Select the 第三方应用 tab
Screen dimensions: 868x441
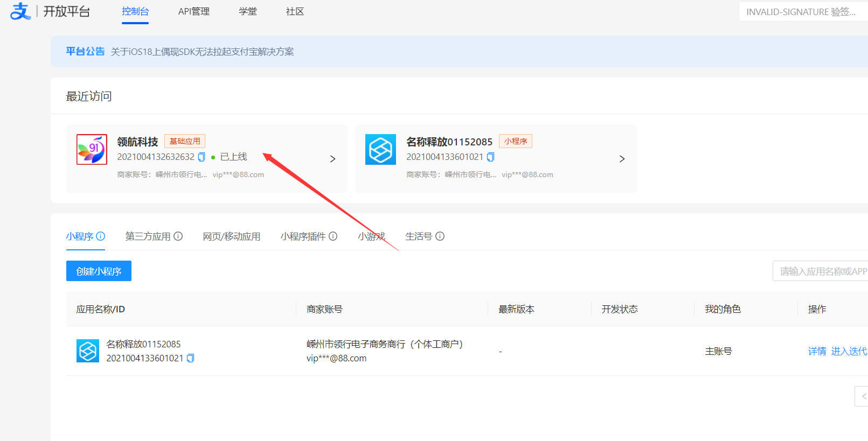pos(148,236)
